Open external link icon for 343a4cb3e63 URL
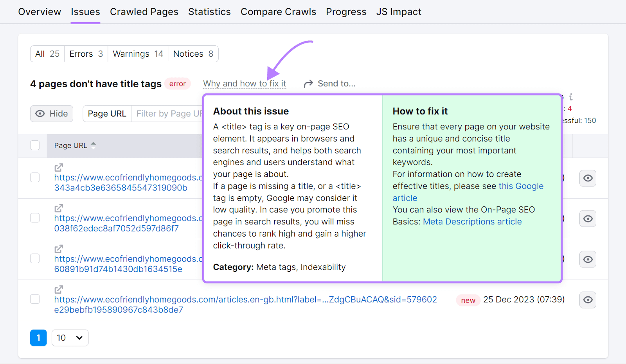626x364 pixels. pos(59,168)
